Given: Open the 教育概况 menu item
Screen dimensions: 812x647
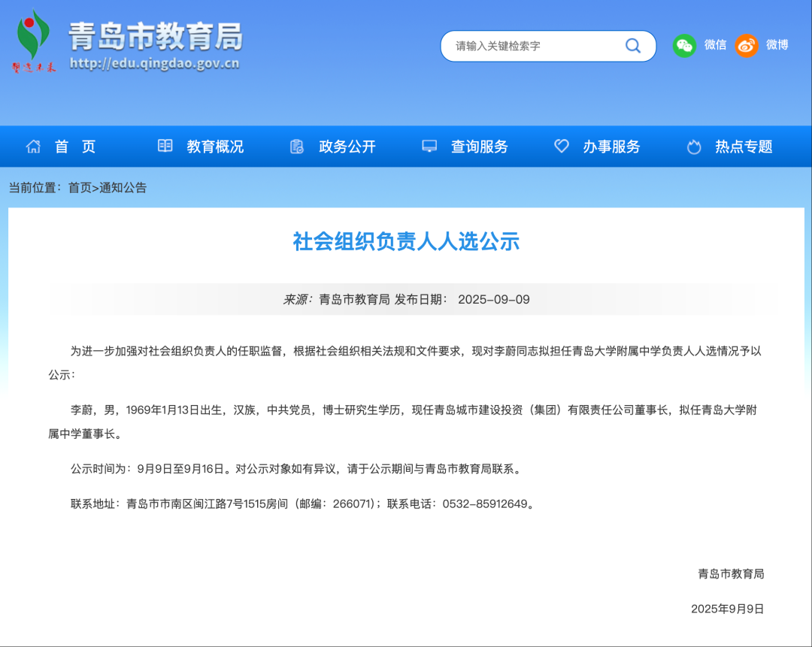Looking at the screenshot, I should coord(215,147).
